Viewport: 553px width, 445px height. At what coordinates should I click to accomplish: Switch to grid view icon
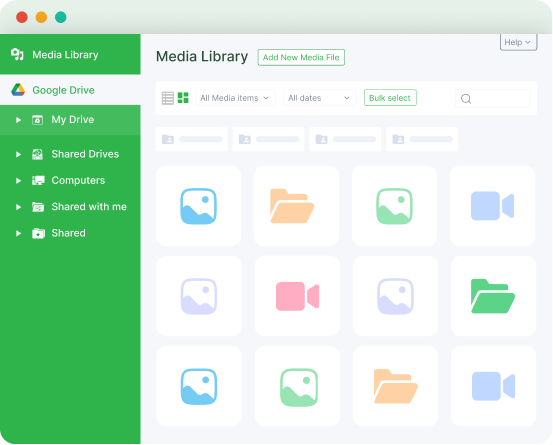point(183,98)
